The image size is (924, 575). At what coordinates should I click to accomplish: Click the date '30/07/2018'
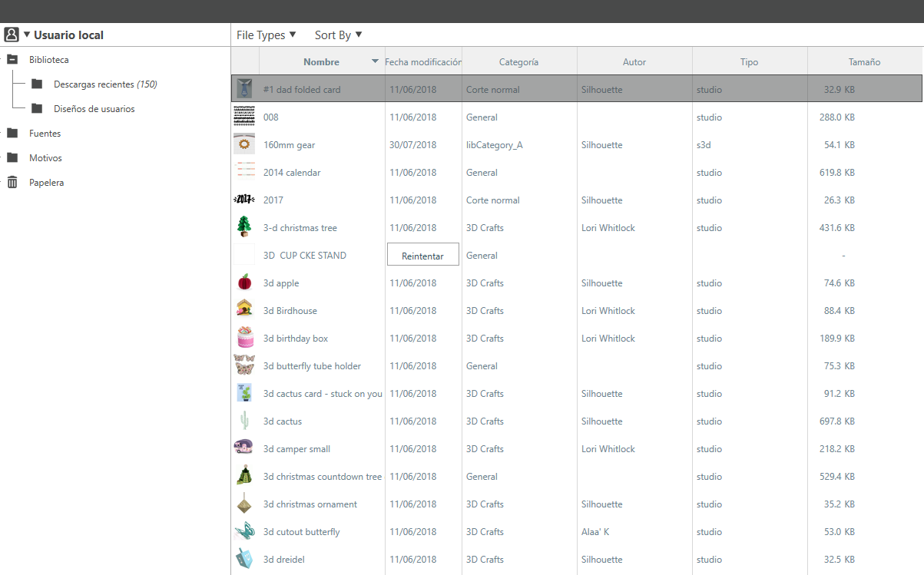(412, 145)
